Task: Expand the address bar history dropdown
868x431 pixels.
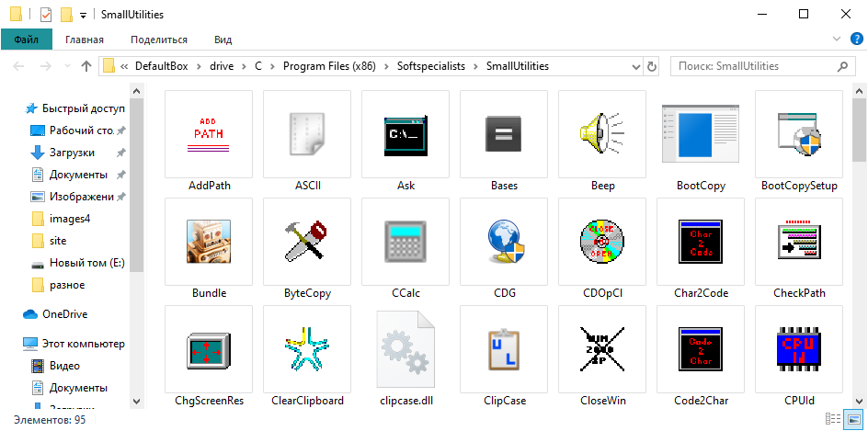Action: point(636,66)
